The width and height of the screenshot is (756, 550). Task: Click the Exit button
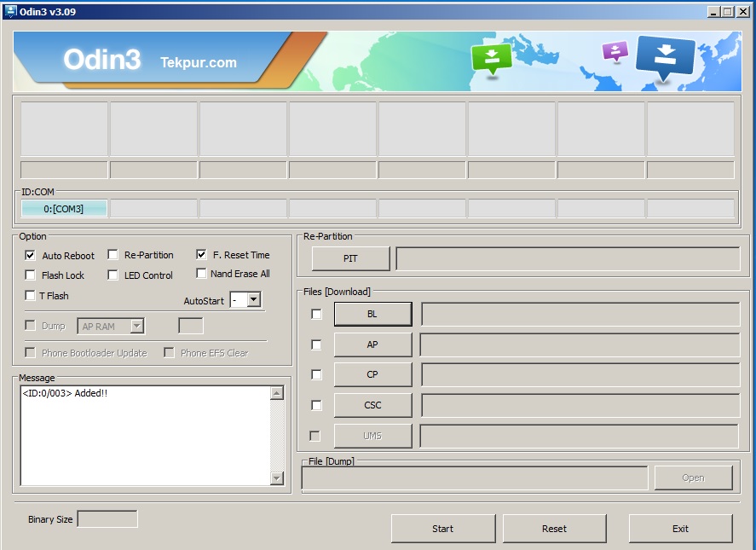pos(681,529)
